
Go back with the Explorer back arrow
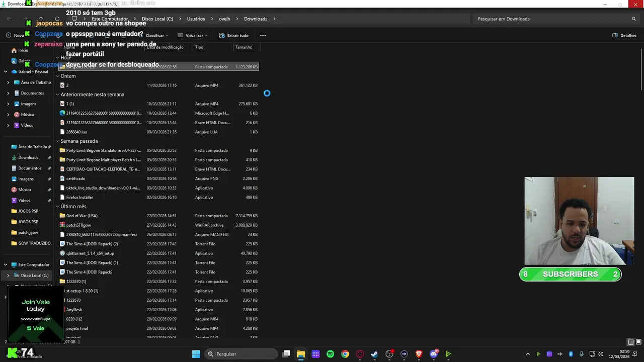click(9, 19)
